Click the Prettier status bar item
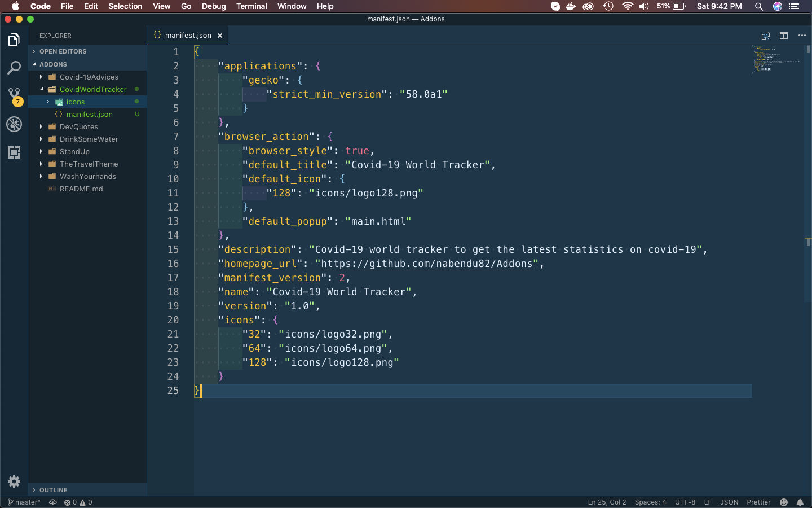This screenshot has height=508, width=812. 758,502
